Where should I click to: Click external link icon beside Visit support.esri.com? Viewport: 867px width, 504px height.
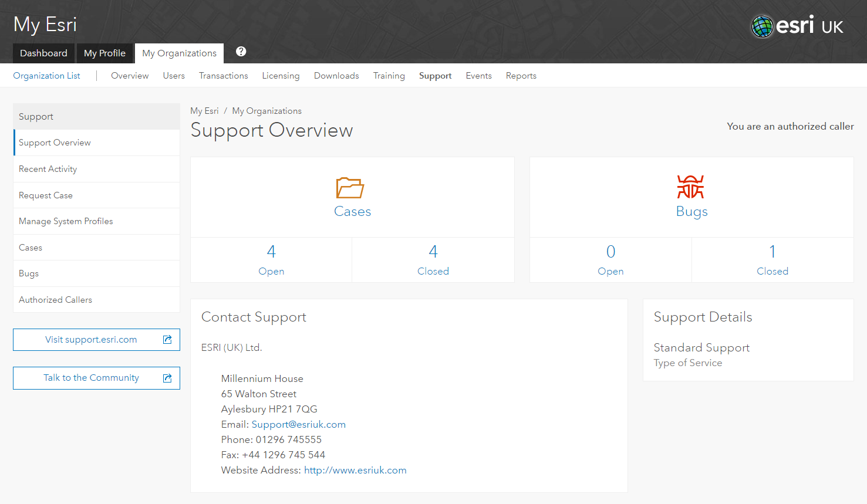click(x=167, y=340)
